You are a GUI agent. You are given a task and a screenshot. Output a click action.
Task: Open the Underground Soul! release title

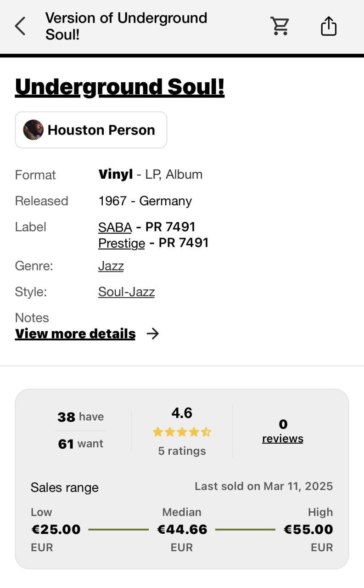tap(120, 86)
